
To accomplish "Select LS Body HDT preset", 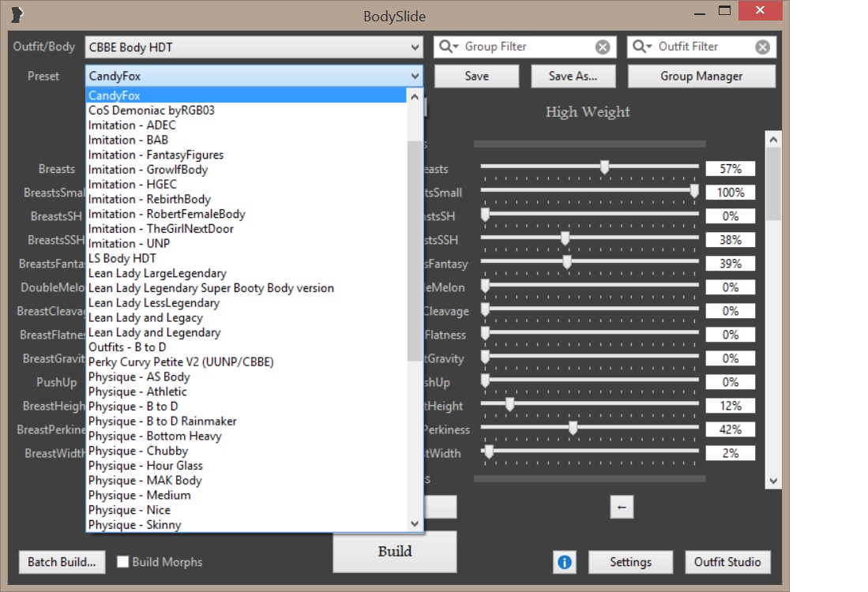I will coord(246,258).
